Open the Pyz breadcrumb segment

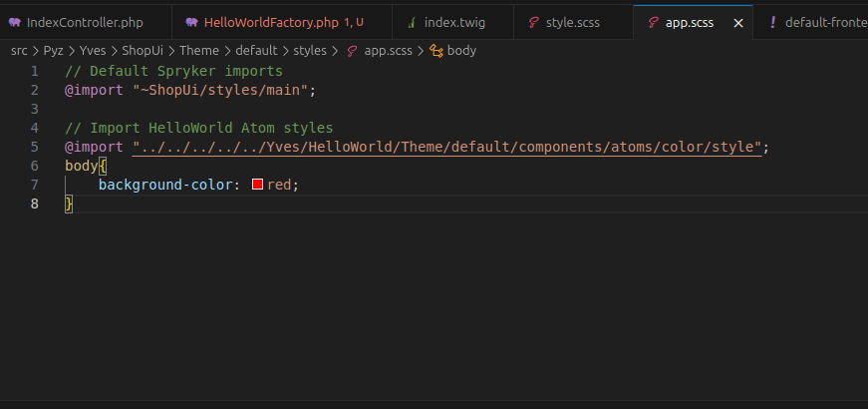tap(53, 51)
